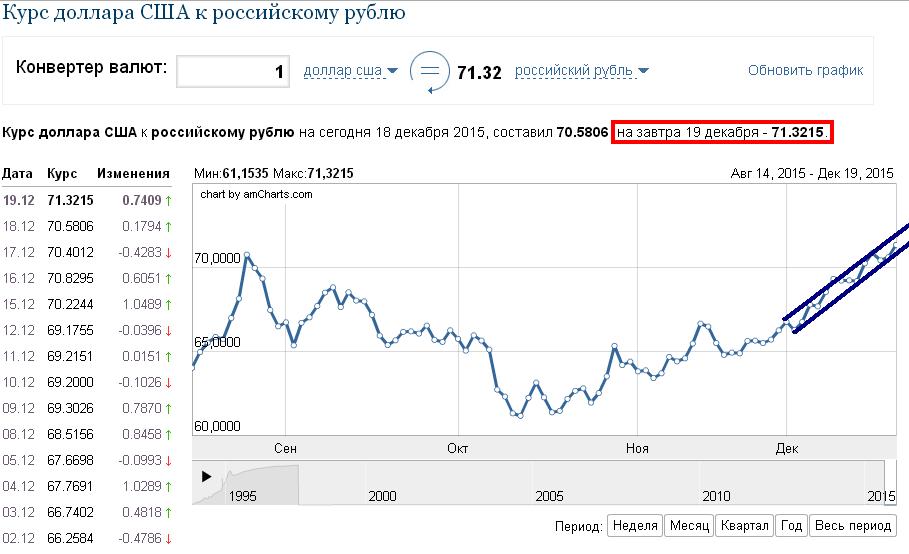
Task: Click the green up arrow in 04.12 row
Action: [168, 487]
